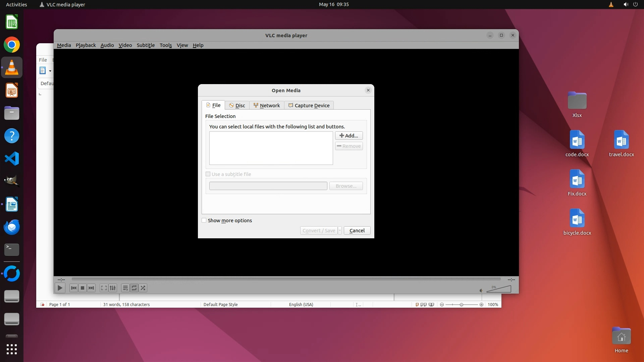The image size is (644, 362).
Task: Click the VLC volume slider
Action: [x=499, y=289]
